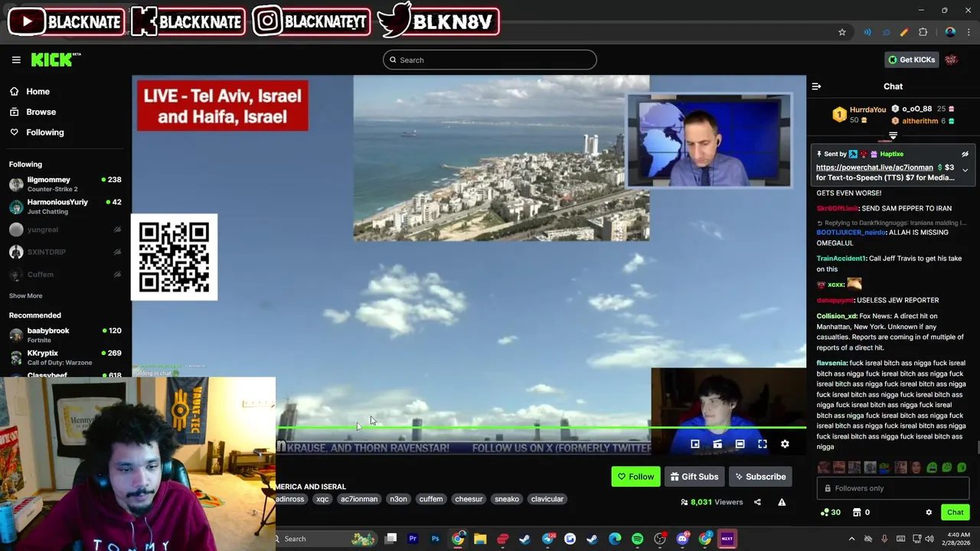This screenshot has height=551, width=980.
Task: Enter fullscreen on the video player
Action: pos(763,444)
